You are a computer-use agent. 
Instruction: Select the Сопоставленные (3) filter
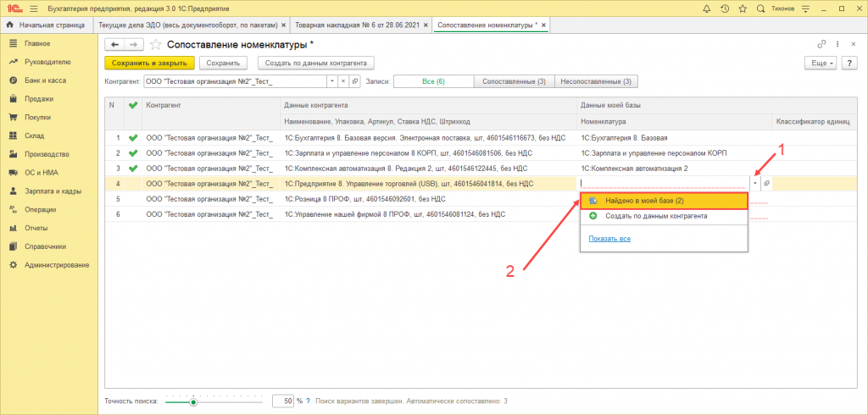point(515,81)
